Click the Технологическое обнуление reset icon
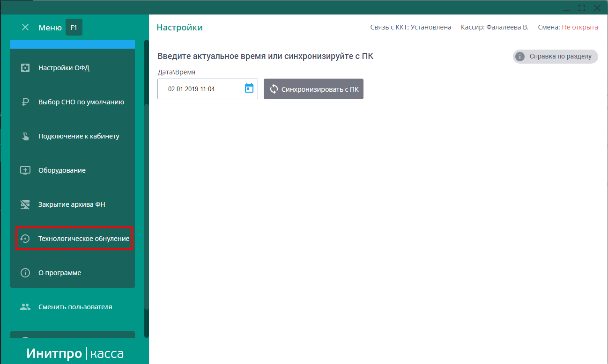The height and width of the screenshot is (364, 608). [x=25, y=239]
